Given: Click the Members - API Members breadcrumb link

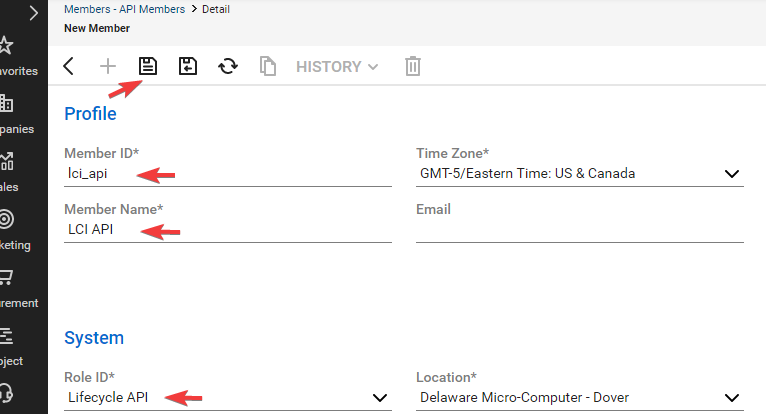Looking at the screenshot, I should [x=124, y=9].
